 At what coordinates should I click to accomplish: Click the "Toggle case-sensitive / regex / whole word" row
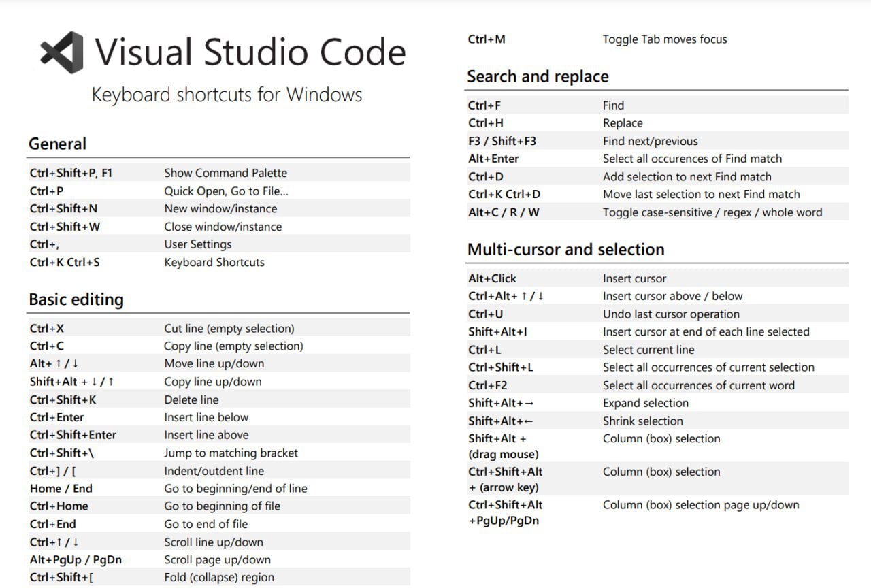pyautogui.click(x=712, y=212)
